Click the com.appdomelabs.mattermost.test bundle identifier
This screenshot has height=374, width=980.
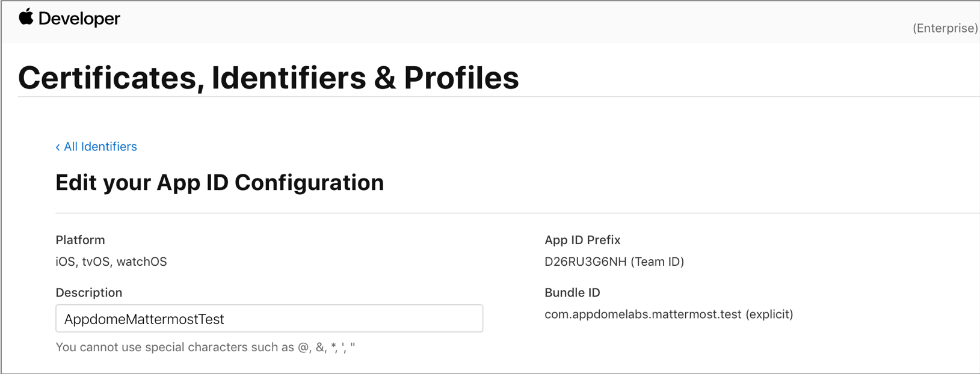(643, 314)
